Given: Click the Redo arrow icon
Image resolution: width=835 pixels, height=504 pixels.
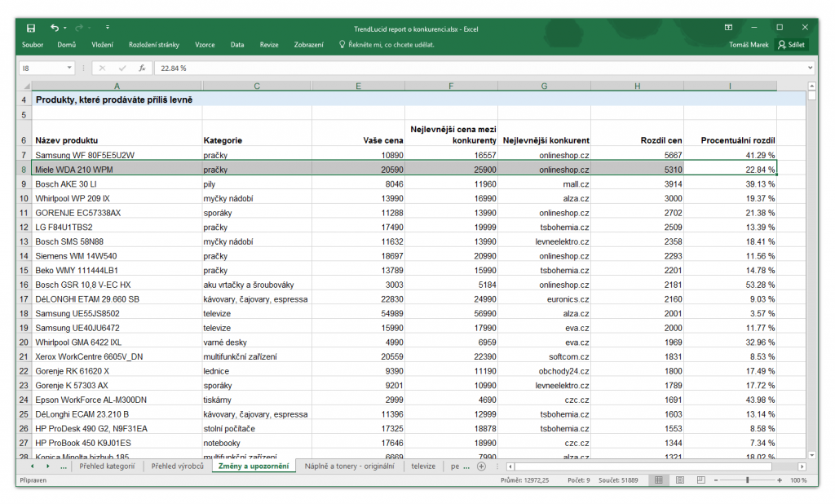Looking at the screenshot, I should click(x=79, y=28).
